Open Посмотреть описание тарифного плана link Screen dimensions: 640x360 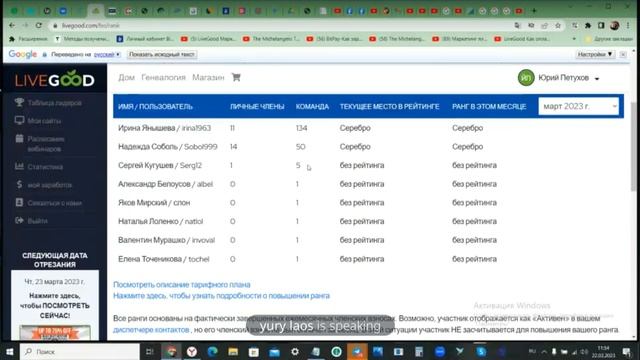[182, 284]
